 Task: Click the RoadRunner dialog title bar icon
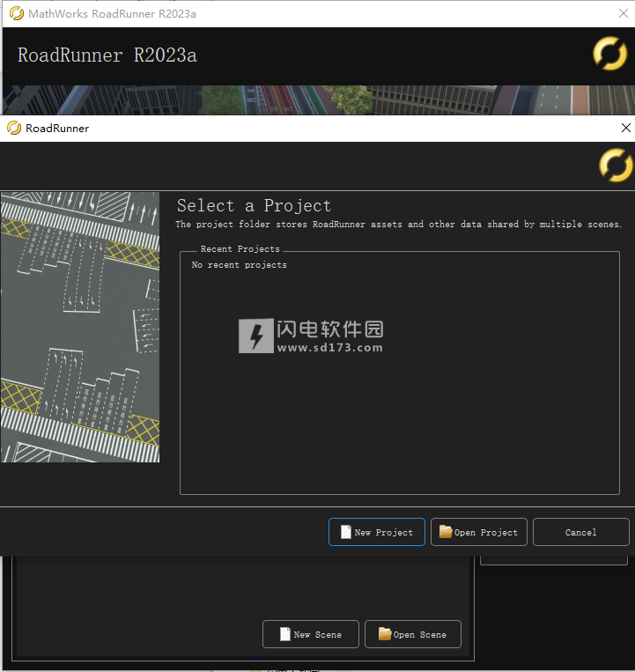coord(14,128)
